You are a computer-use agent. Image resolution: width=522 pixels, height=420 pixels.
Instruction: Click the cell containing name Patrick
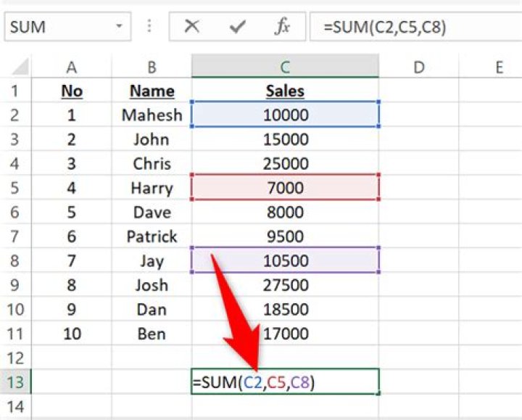pyautogui.click(x=152, y=236)
